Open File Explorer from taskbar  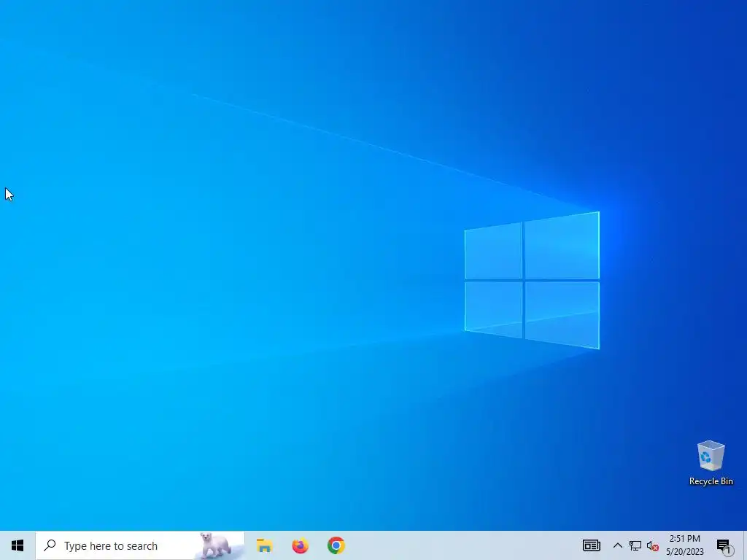[x=264, y=545]
